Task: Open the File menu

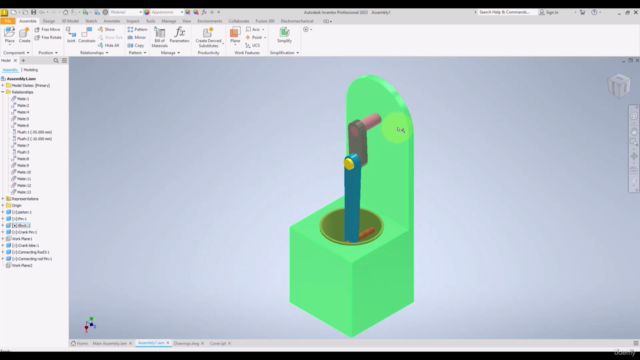Action: click(7, 21)
